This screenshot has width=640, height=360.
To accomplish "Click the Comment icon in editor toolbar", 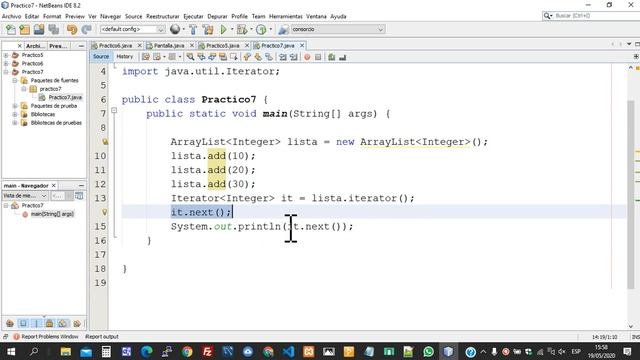I will 331,57.
